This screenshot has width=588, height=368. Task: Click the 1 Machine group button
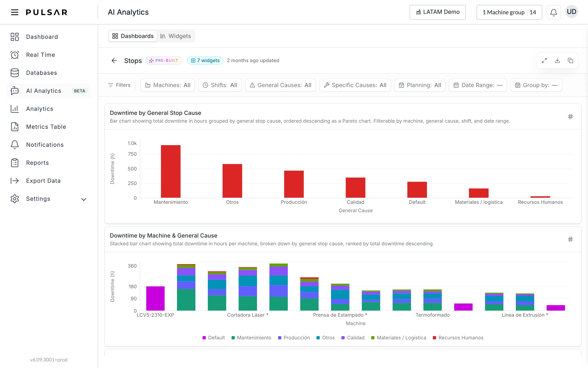(509, 12)
